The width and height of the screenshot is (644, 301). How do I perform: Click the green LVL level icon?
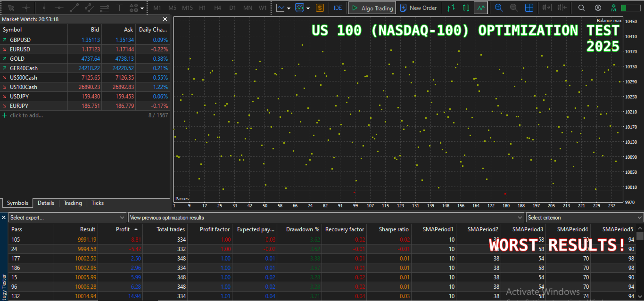613,8
